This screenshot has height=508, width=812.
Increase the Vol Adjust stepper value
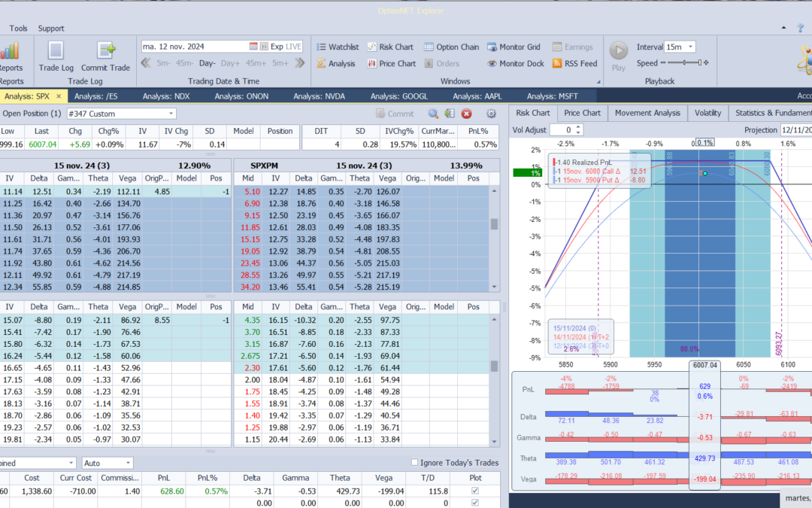pyautogui.click(x=578, y=127)
